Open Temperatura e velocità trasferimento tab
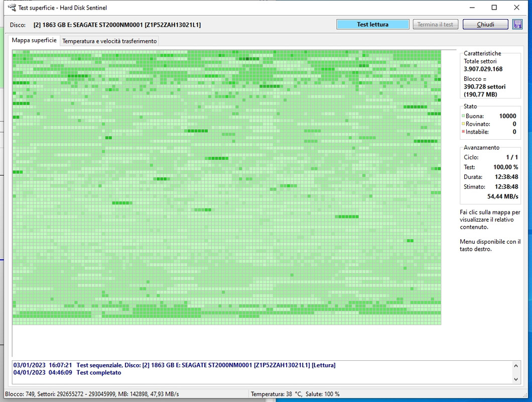This screenshot has height=402, width=532. 109,41
